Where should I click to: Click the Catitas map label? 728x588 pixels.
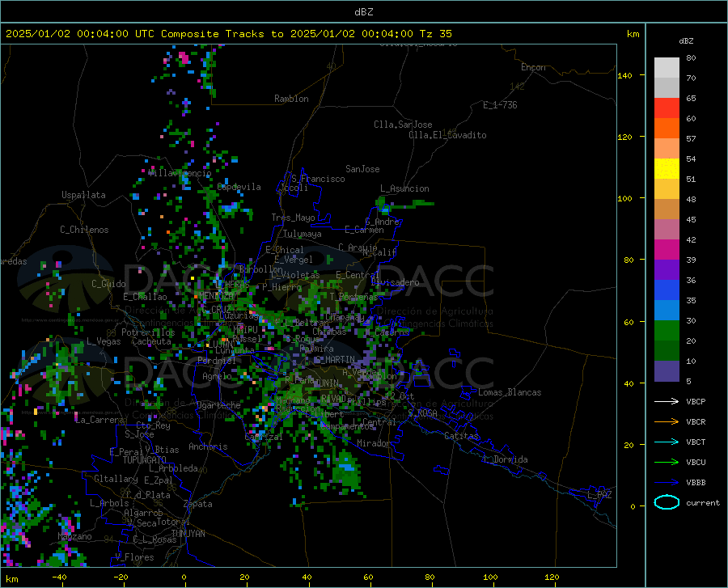461,436
